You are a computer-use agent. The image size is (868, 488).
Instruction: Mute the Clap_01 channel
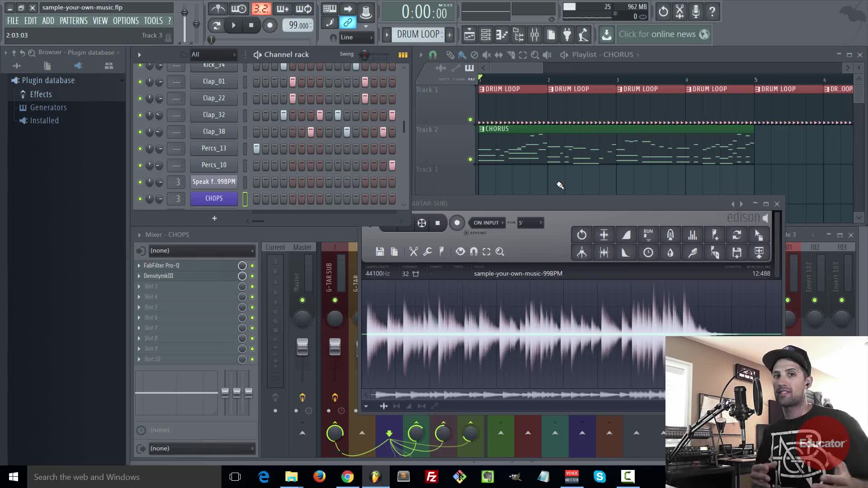[140, 82]
